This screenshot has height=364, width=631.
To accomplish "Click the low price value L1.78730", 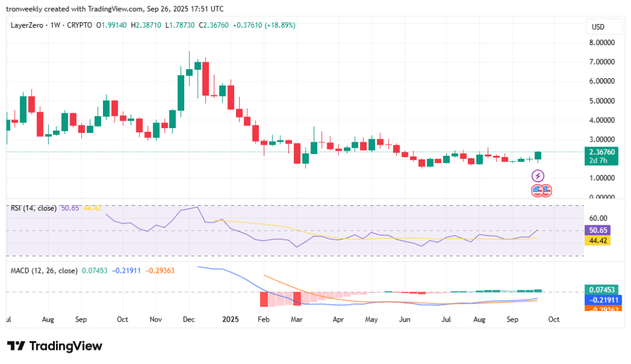I will (180, 25).
